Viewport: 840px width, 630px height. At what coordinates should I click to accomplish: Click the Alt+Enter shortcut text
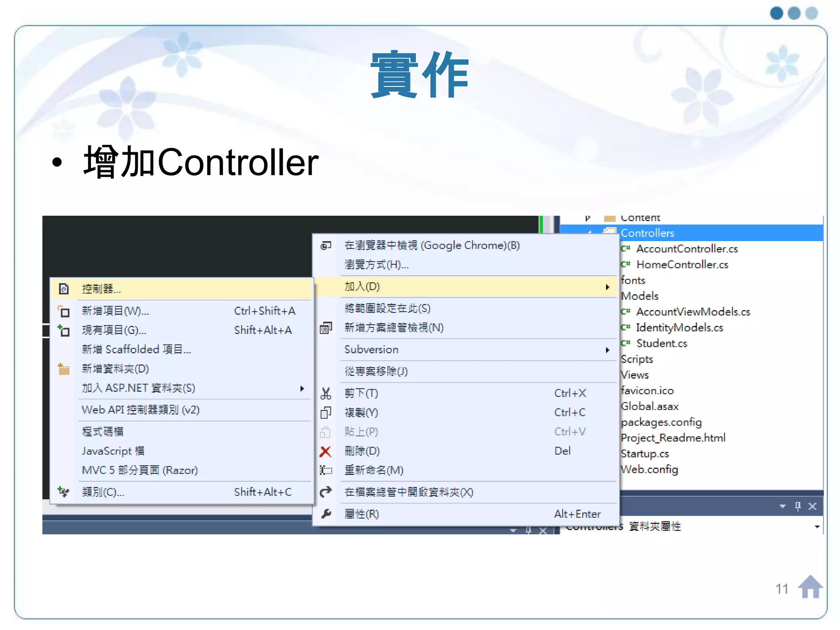577,514
